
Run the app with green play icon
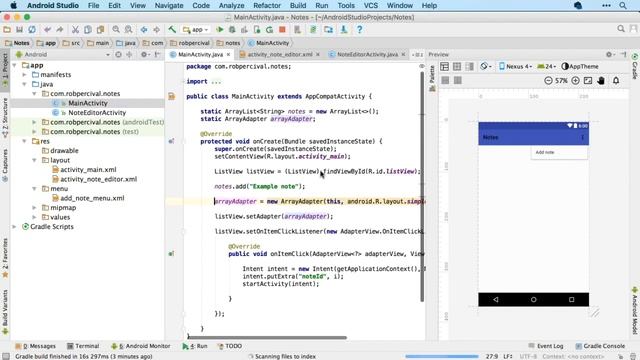(220, 30)
